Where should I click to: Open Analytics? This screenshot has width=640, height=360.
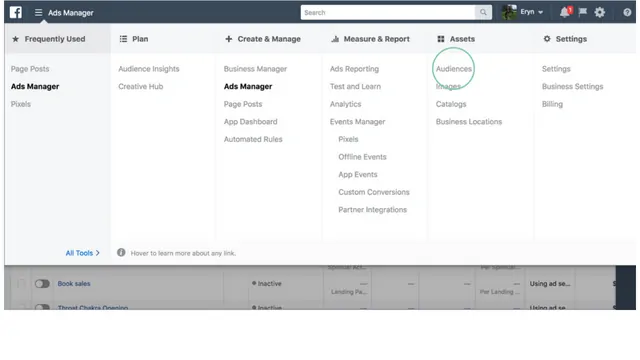[x=346, y=104]
